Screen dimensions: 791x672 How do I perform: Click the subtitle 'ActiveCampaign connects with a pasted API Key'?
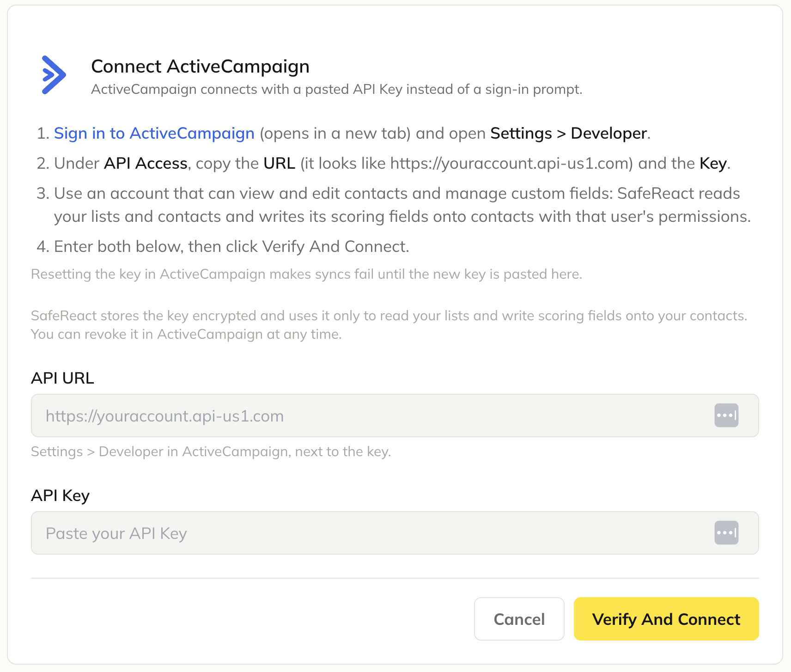pos(336,89)
